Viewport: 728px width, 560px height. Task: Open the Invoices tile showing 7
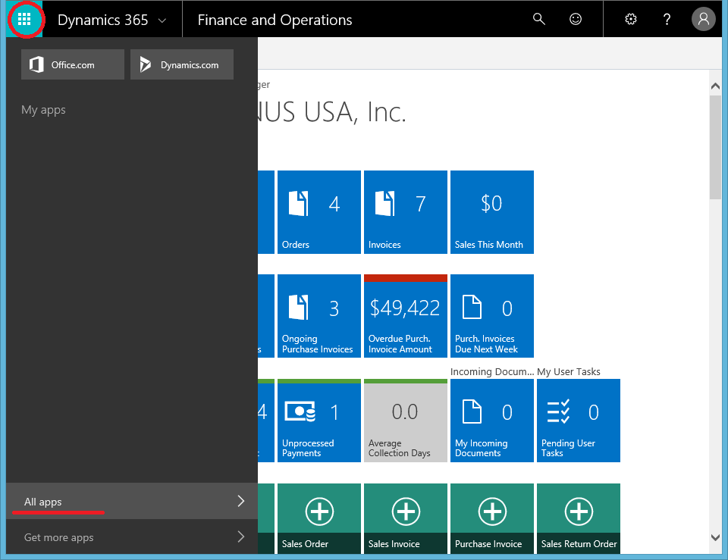(x=405, y=212)
